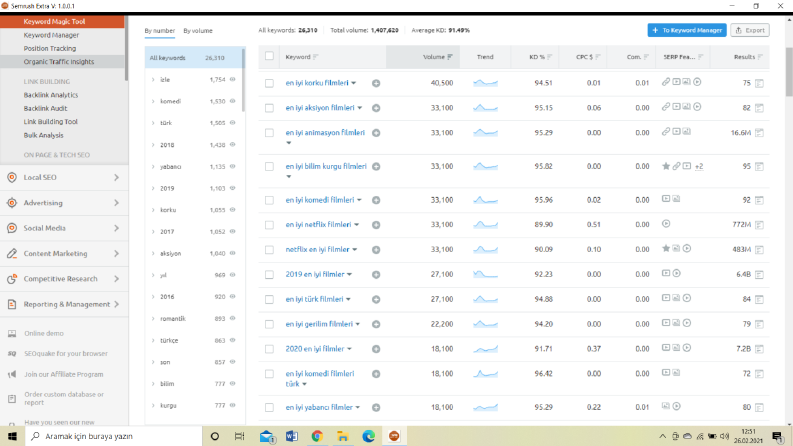Open Word from the taskbar
Viewport: 793px width, 446px height.
pyautogui.click(x=292, y=436)
